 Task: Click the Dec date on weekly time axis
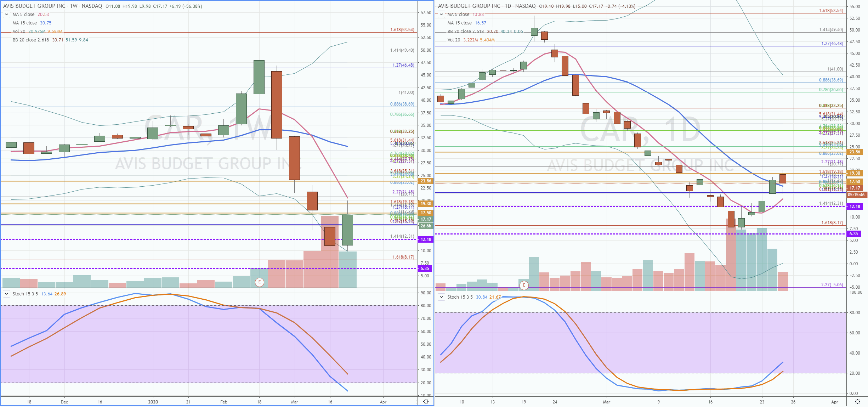pos(64,402)
